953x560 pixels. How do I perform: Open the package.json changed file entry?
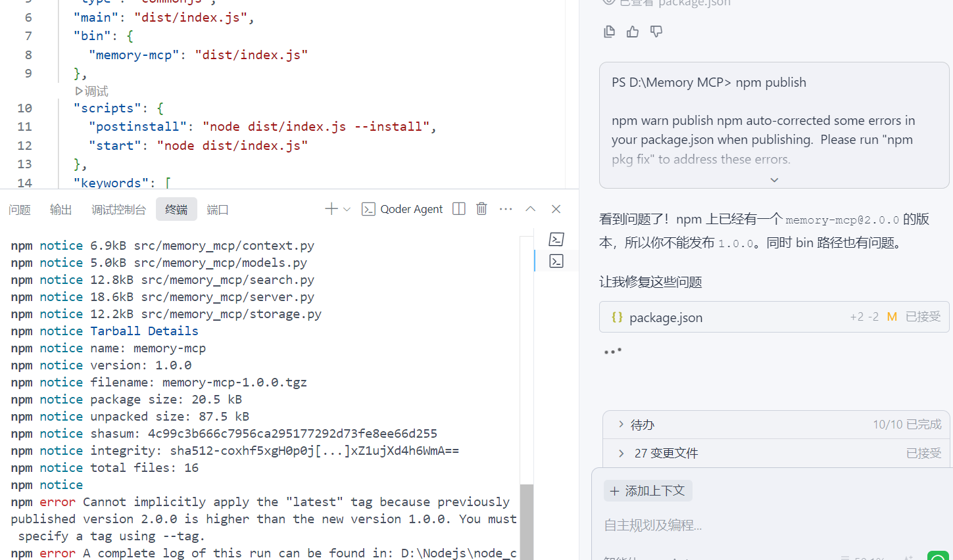tap(666, 317)
